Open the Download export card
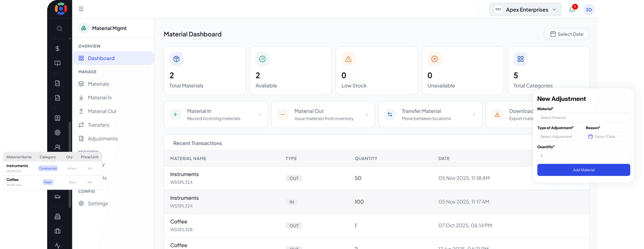Image resolution: width=644 pixels, height=249 pixels. pos(509,115)
